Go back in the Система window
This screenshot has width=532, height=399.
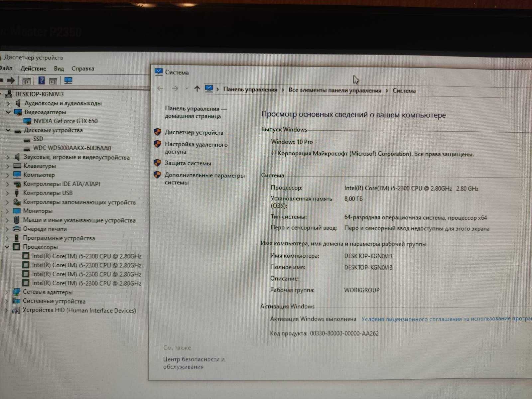[160, 88]
